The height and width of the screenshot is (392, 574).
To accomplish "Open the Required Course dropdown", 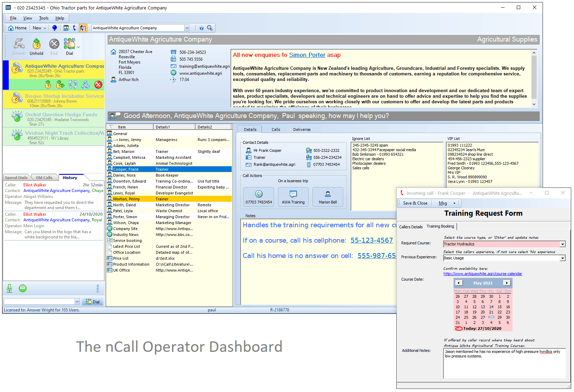I will click(x=562, y=244).
